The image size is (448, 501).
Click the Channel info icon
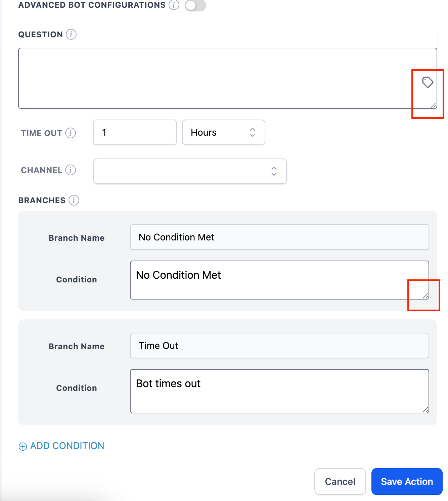(71, 170)
